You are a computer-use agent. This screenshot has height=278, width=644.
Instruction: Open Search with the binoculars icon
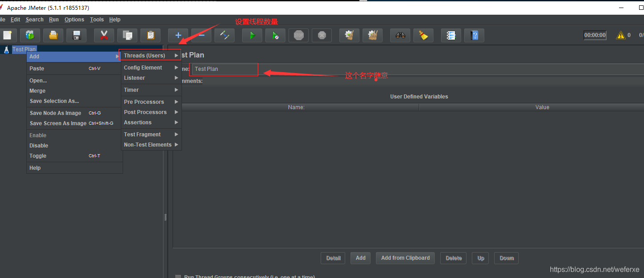[400, 35]
